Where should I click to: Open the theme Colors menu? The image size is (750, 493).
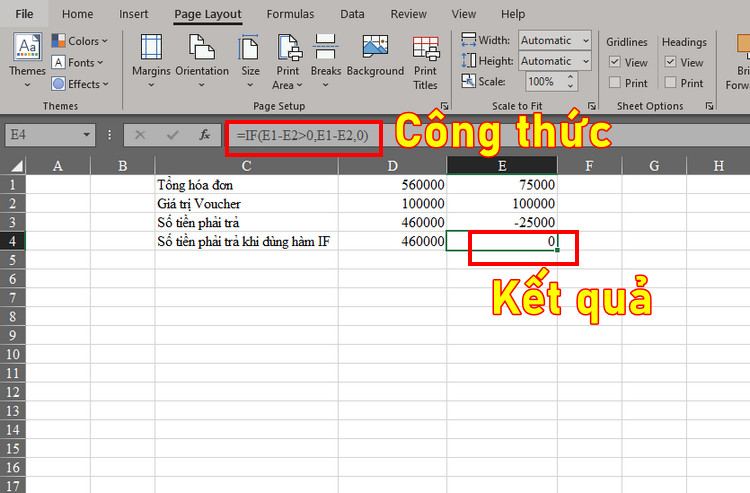[x=80, y=41]
